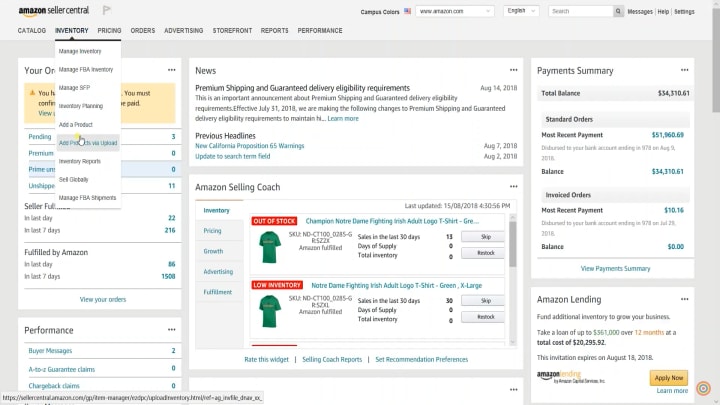Click the orange circular help icon
Viewport: 720px width, 405px height.
coord(703,388)
